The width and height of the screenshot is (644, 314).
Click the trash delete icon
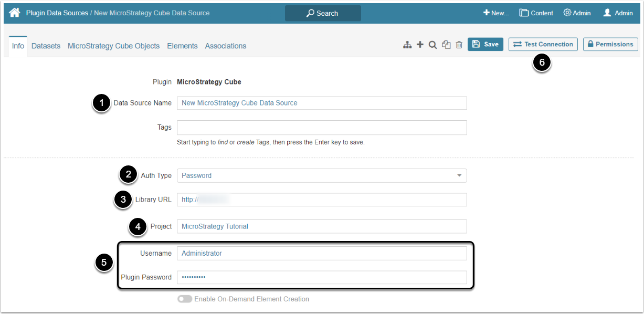(x=459, y=45)
